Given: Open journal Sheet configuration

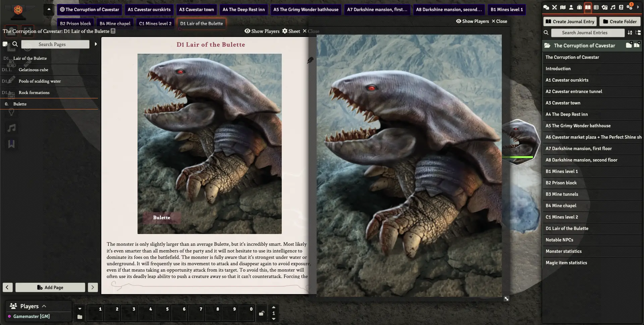Looking at the screenshot, I should (x=291, y=31).
